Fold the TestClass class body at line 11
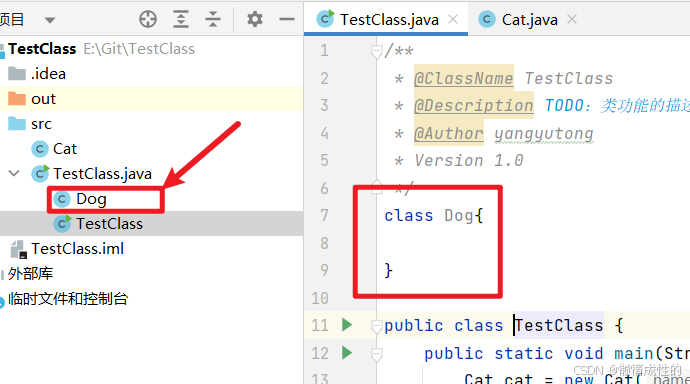The image size is (690, 384). [376, 327]
